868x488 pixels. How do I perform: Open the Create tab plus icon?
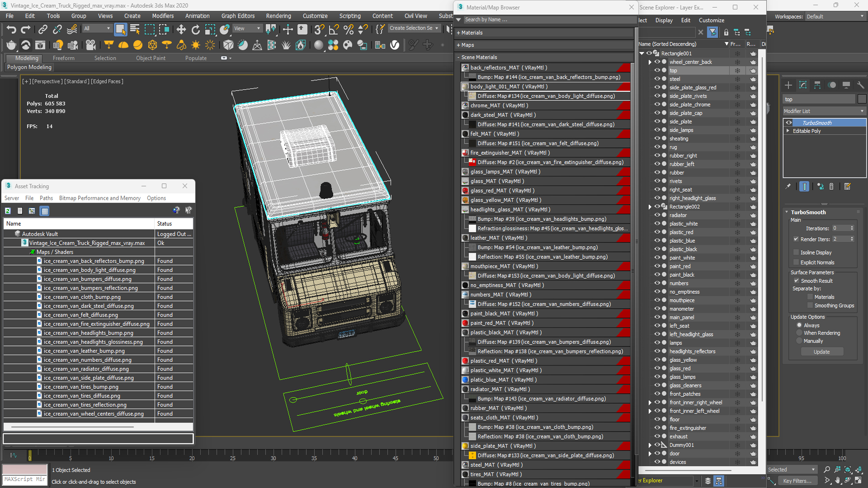coord(788,85)
